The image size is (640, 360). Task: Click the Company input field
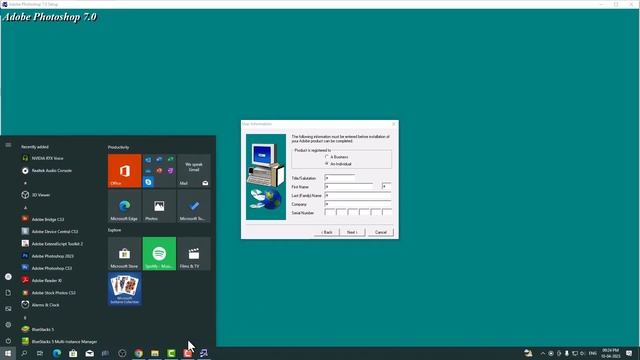(x=358, y=204)
